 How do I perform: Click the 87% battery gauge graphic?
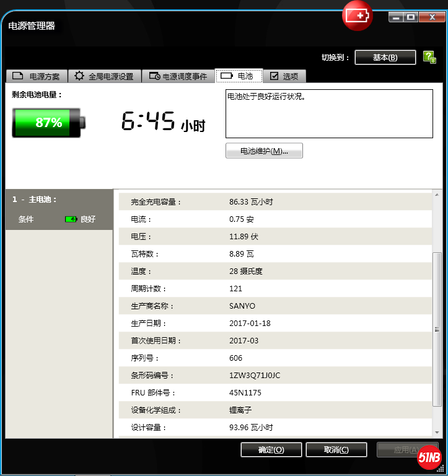[48, 123]
